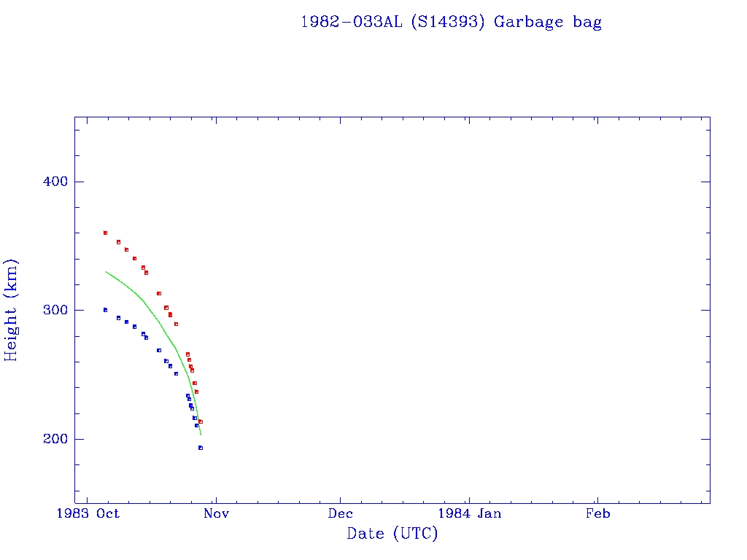This screenshot has height=560, width=747.
Task: Click the bottom end of the green line
Action: [x=201, y=435]
